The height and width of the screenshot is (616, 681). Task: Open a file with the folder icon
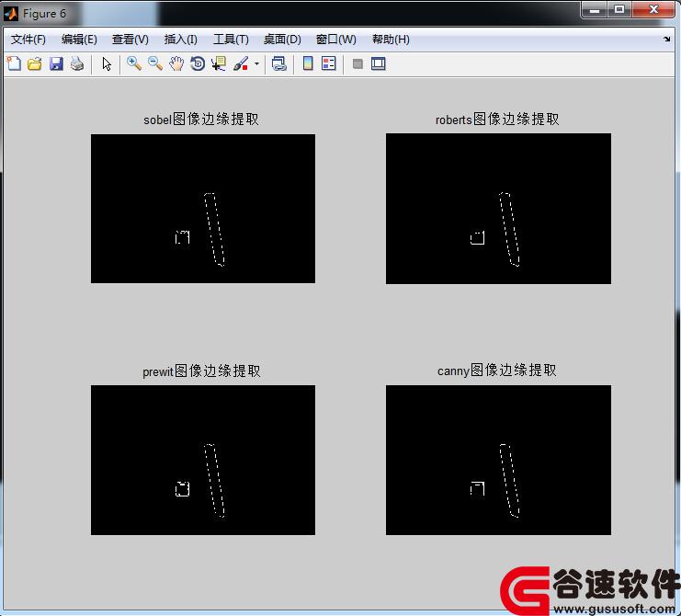click(x=35, y=63)
